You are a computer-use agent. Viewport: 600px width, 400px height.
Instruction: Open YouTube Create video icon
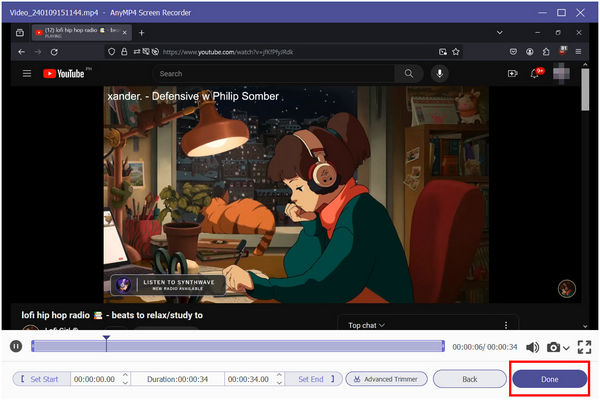click(x=512, y=73)
